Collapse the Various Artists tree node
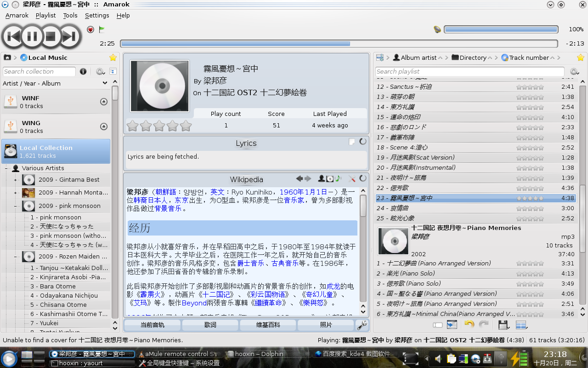588x368 pixels. click(x=6, y=168)
